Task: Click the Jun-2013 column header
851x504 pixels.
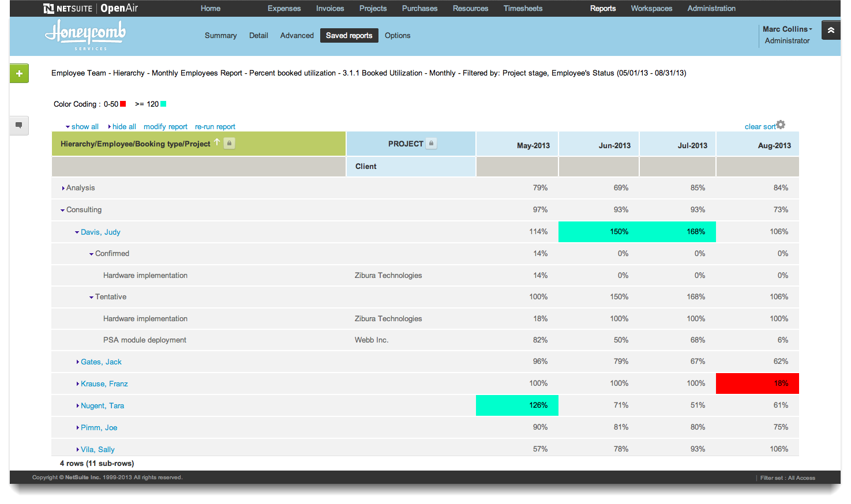Action: [x=599, y=144]
